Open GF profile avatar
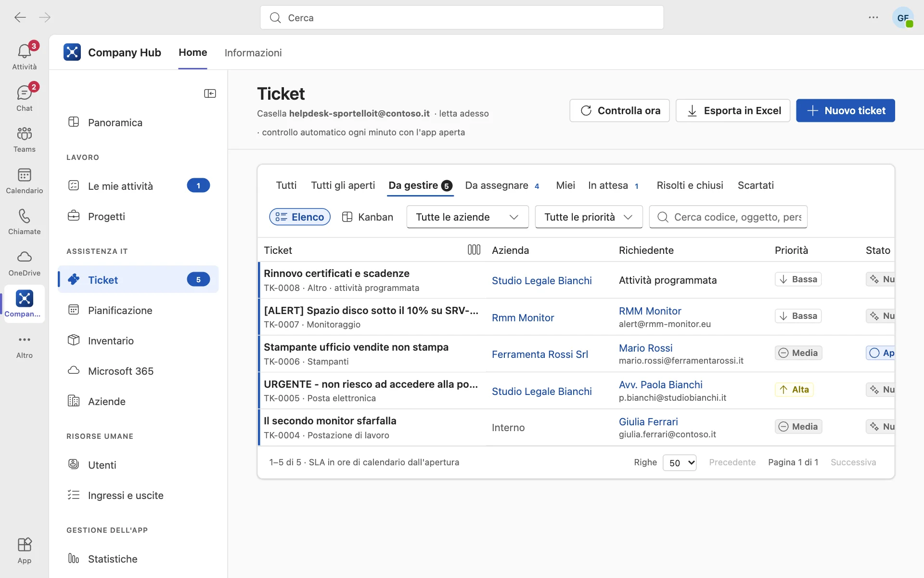Screen dimensions: 924x578 click(x=903, y=18)
